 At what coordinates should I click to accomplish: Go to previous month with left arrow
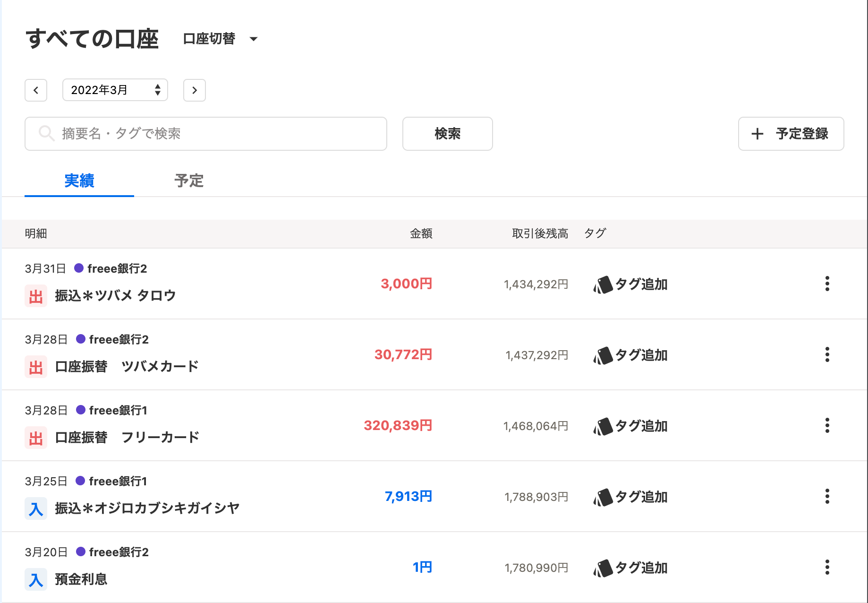tap(36, 90)
